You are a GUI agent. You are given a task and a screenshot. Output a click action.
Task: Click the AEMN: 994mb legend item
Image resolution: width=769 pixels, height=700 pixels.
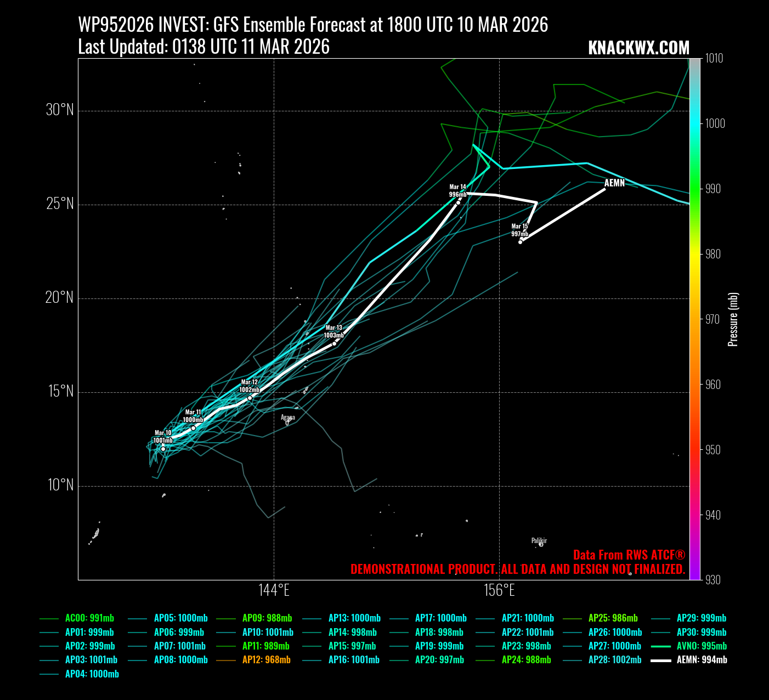pos(702,660)
